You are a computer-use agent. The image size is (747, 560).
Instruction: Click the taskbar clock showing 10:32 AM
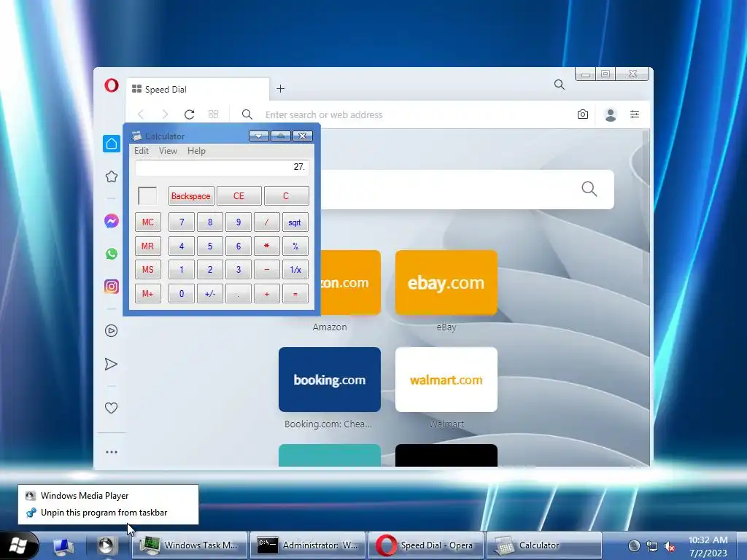(708, 546)
